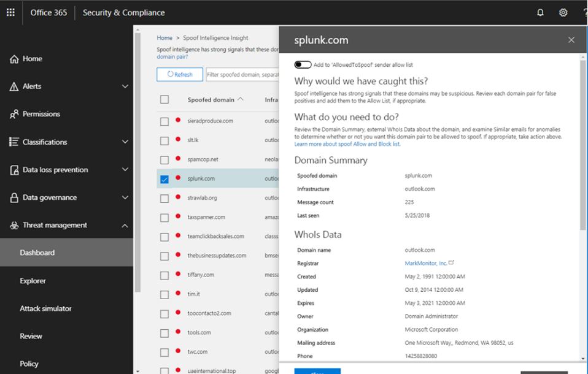Open Permissions in the sidebar
Viewport: 588px width, 374px height.
click(41, 114)
